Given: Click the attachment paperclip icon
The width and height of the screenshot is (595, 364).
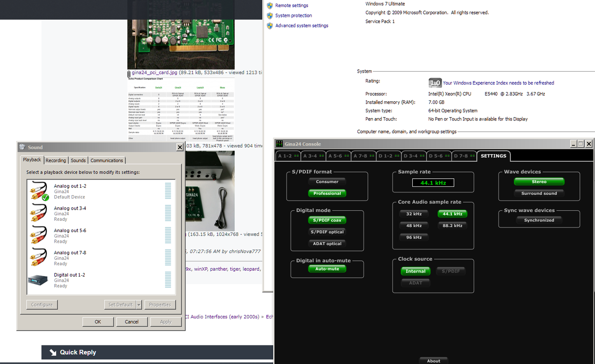Looking at the screenshot, I should point(129,73).
